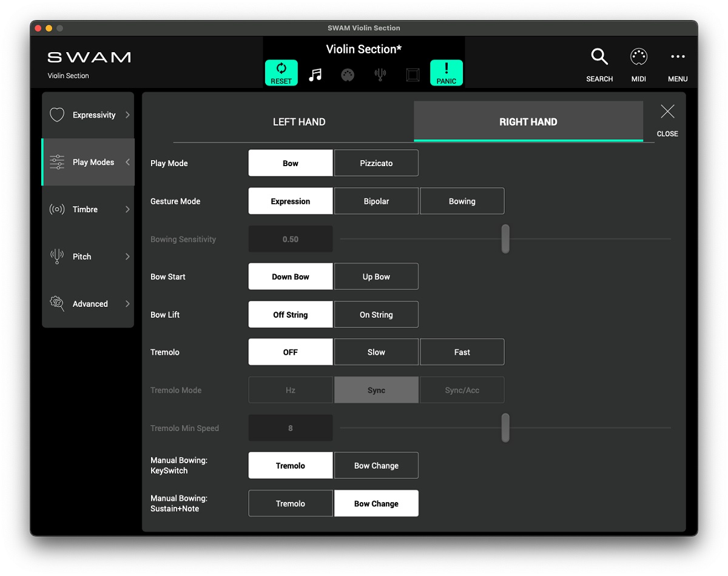
Task: Set KeySwitch manual bowing to Tremolo
Action: (x=291, y=465)
